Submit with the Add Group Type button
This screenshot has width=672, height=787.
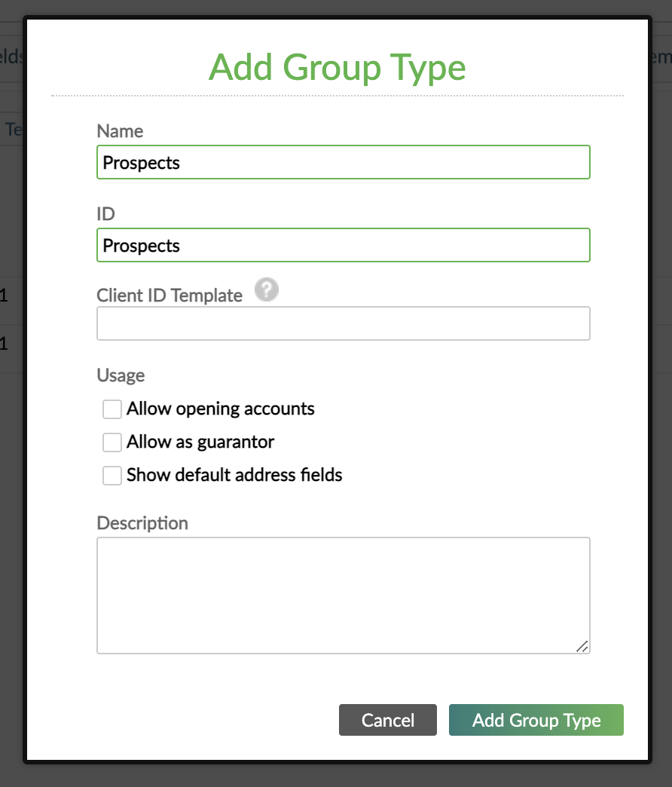(x=536, y=720)
